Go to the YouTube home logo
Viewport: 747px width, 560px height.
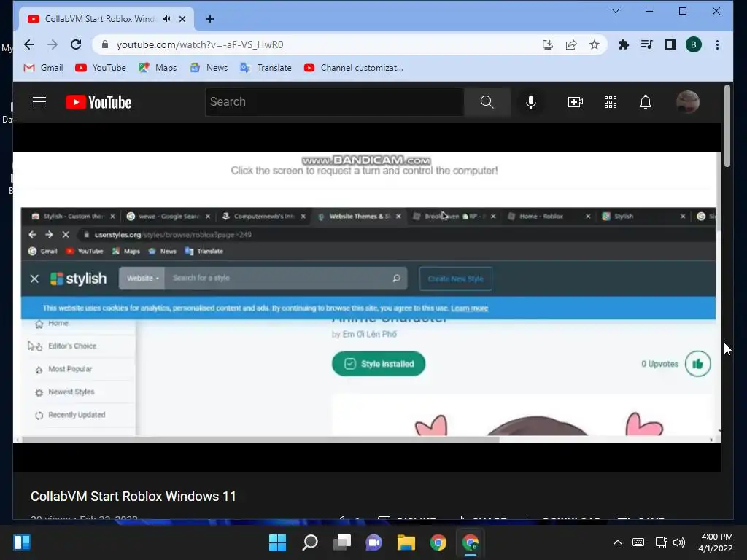click(x=98, y=102)
